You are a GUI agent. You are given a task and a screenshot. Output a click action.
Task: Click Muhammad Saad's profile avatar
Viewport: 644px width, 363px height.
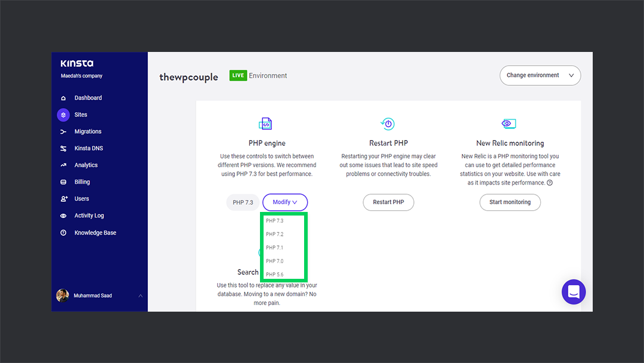click(x=63, y=295)
